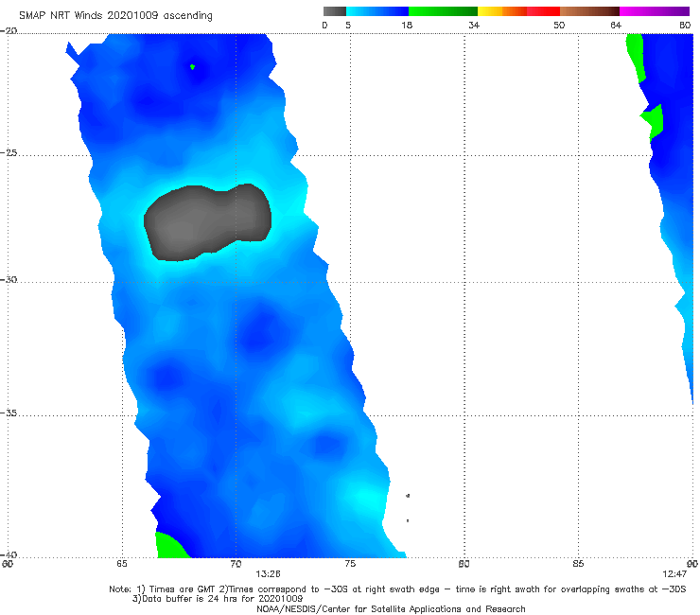Click the 'Note: 1) Times are GMT' line
Image resolution: width=700 pixels, height=615 pixels.
[x=397, y=589]
